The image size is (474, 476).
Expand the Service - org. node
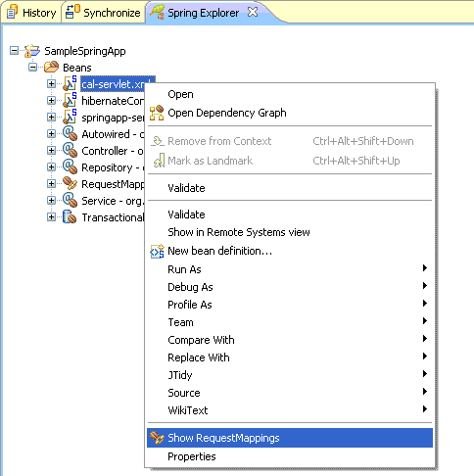(51, 201)
